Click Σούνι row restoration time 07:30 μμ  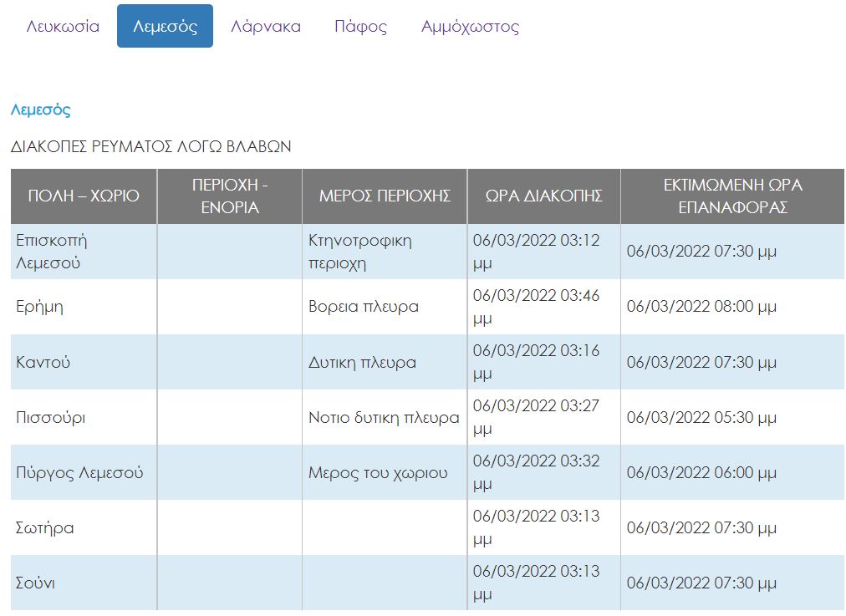point(732,583)
